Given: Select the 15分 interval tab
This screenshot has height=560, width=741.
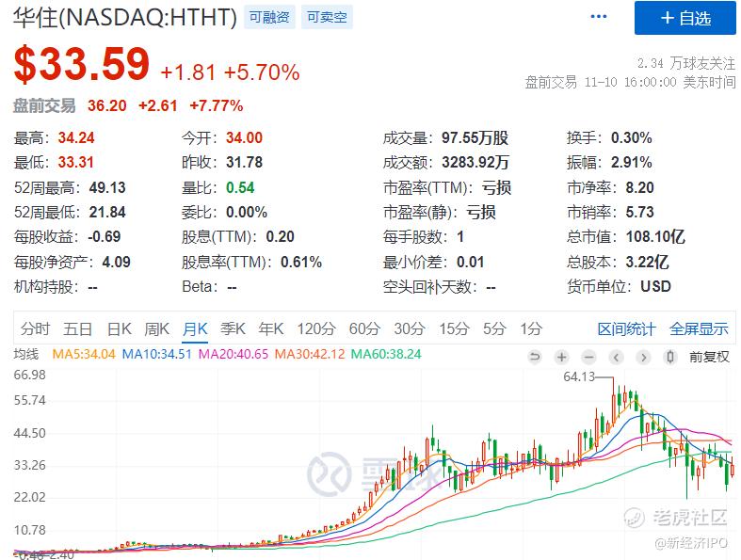Looking at the screenshot, I should tap(455, 328).
